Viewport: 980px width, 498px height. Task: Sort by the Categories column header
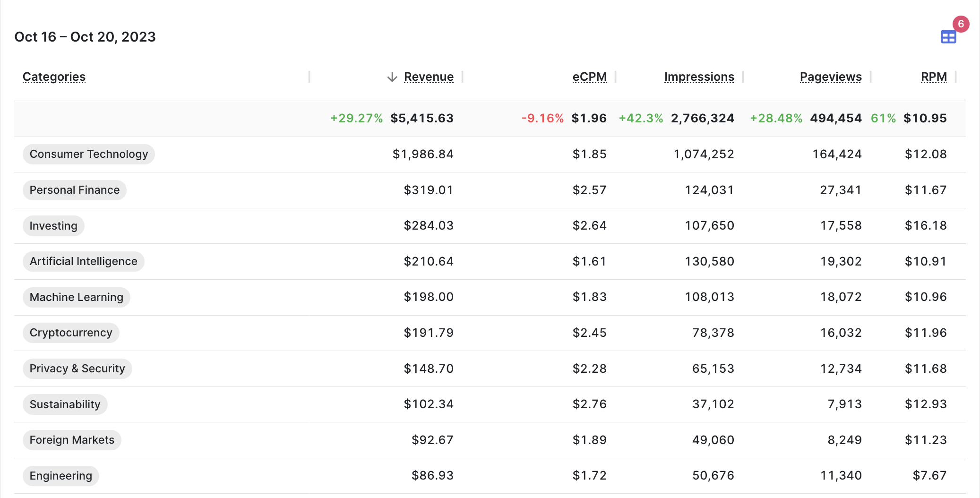(54, 77)
